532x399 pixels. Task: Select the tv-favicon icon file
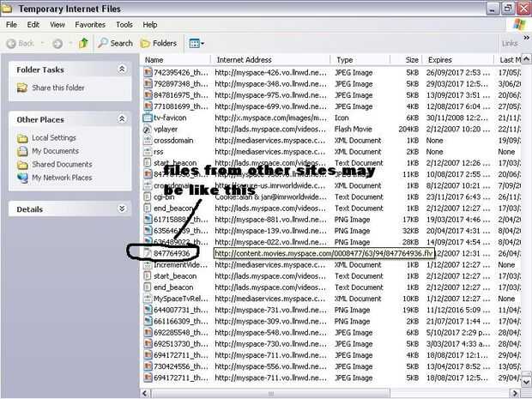coord(148,118)
